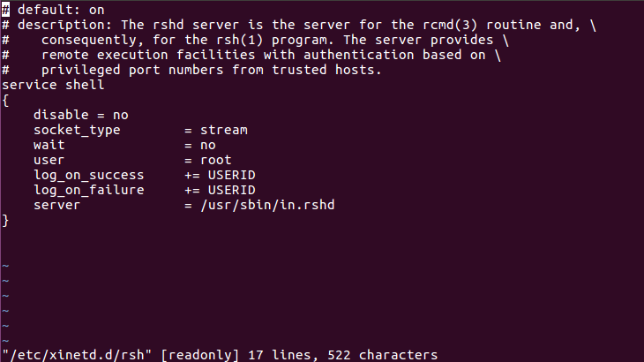Click the "service shell" line
The height and width of the screenshot is (362, 644).
tap(53, 85)
